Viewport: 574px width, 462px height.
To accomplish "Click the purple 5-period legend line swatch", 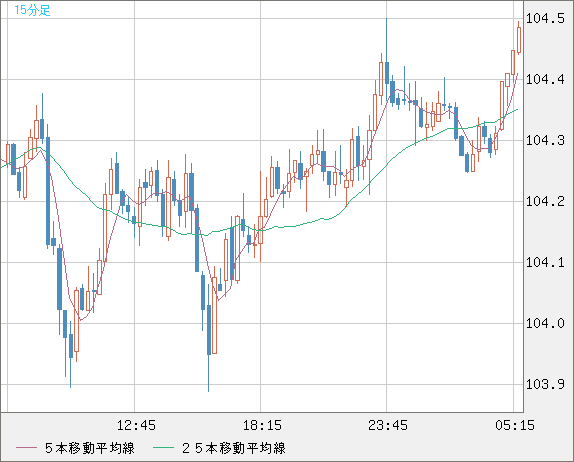I will pyautogui.click(x=26, y=448).
